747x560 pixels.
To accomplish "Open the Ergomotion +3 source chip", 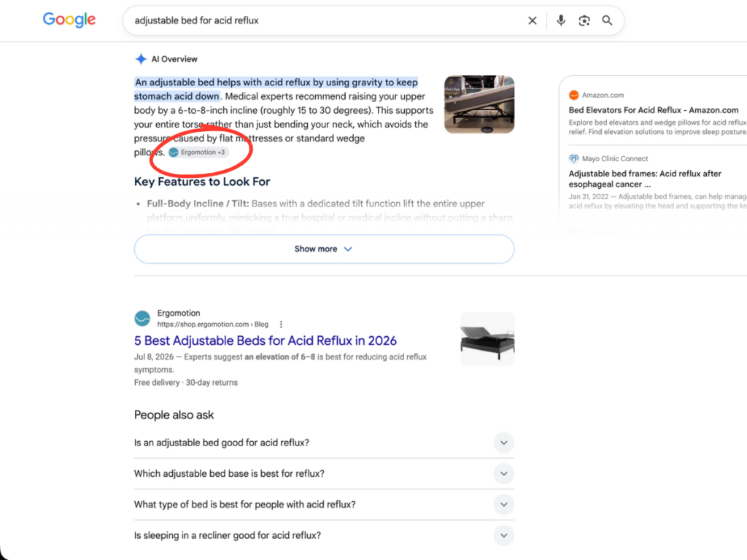I will [198, 152].
